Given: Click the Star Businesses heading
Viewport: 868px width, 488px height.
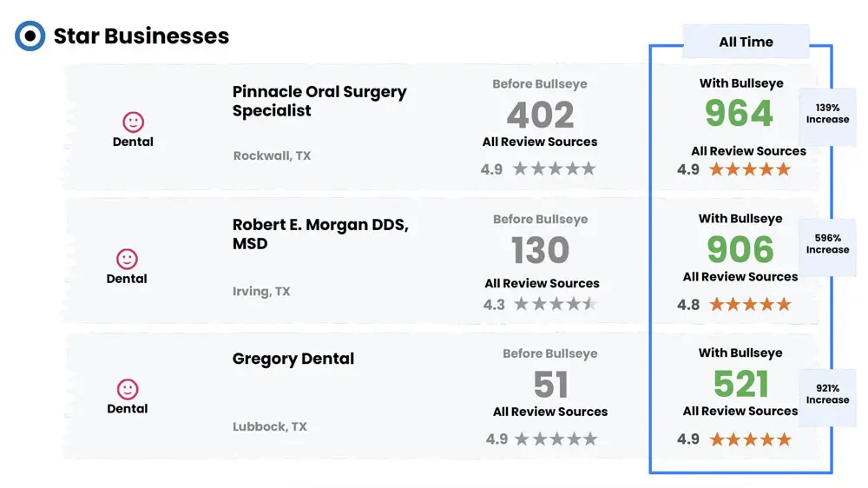Looking at the screenshot, I should click(x=141, y=36).
